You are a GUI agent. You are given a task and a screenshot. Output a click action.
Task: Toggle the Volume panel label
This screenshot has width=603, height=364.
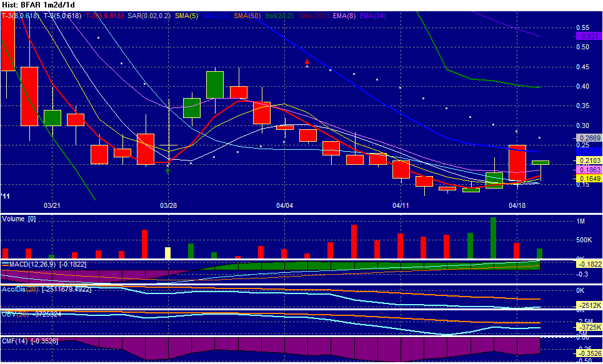[17, 219]
